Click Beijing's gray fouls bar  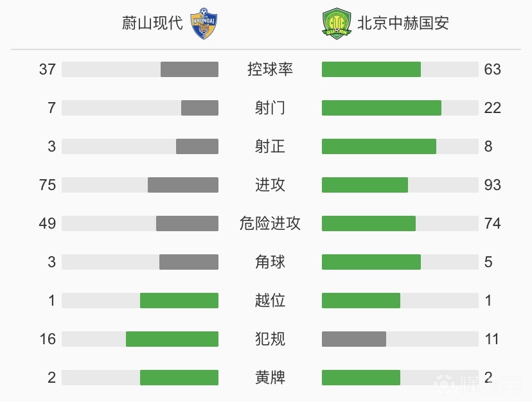click(x=354, y=339)
